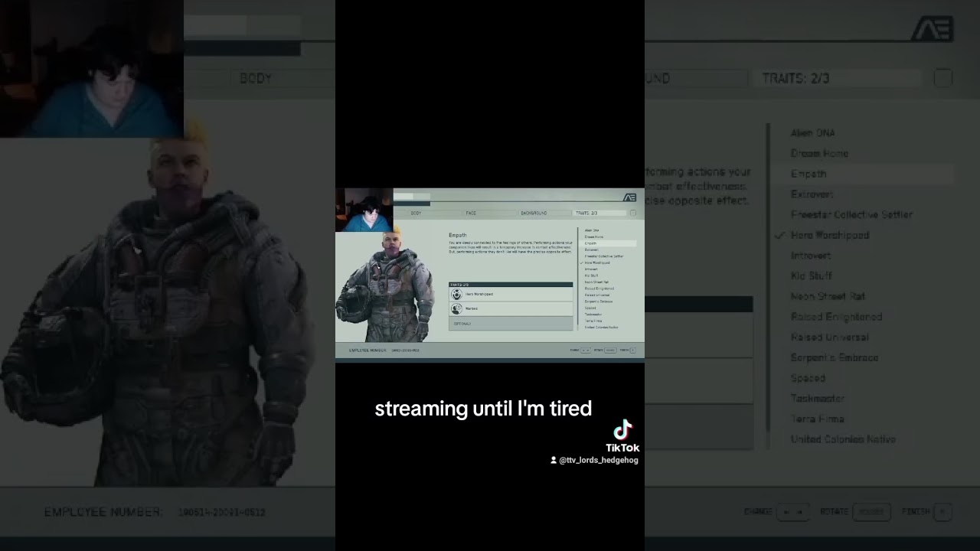Click the TikTok logo watermark

point(622,436)
